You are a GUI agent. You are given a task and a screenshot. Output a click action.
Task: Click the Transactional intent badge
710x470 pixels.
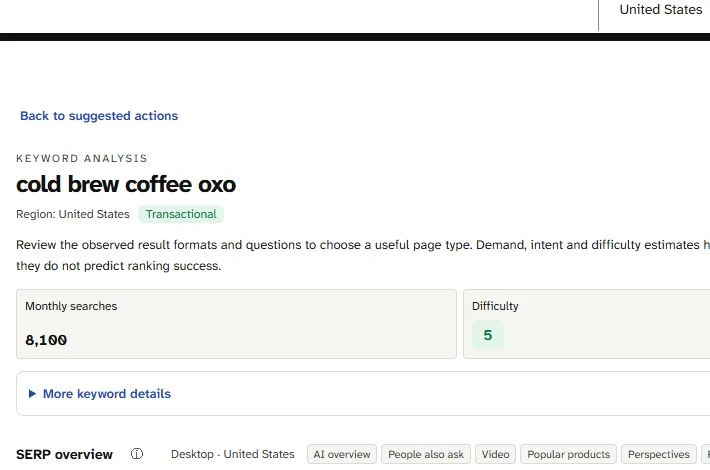[181, 214]
